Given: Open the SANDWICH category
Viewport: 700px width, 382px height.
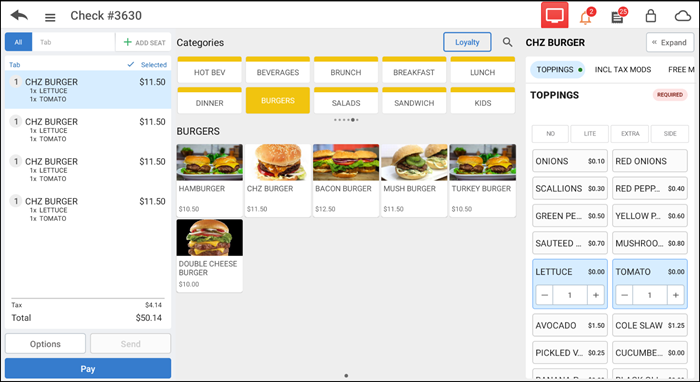Looking at the screenshot, I should tap(414, 100).
